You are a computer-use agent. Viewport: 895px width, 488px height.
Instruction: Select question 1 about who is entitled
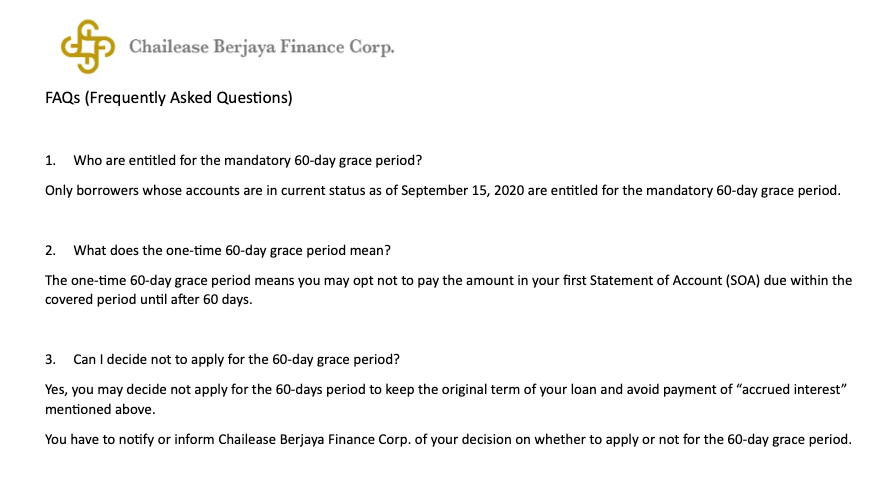248,160
